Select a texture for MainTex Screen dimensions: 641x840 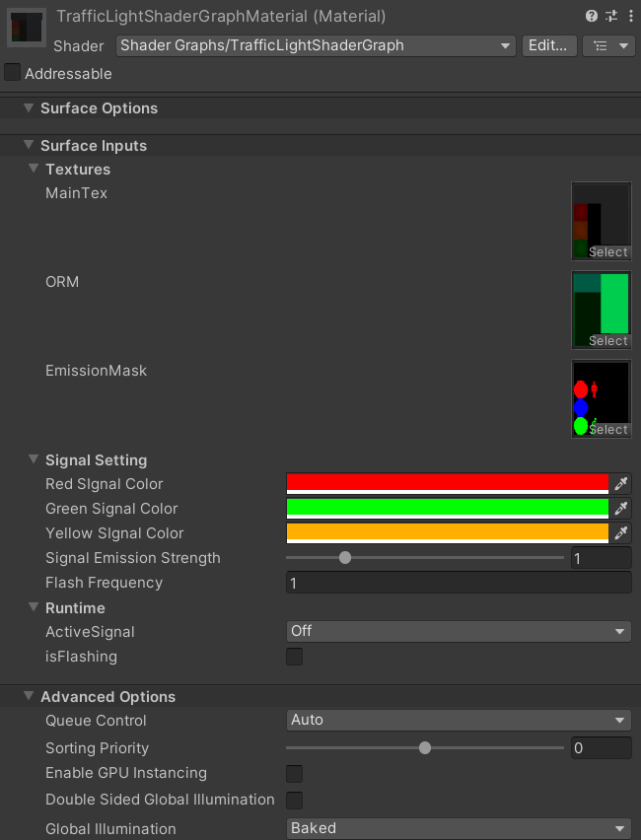[608, 252]
